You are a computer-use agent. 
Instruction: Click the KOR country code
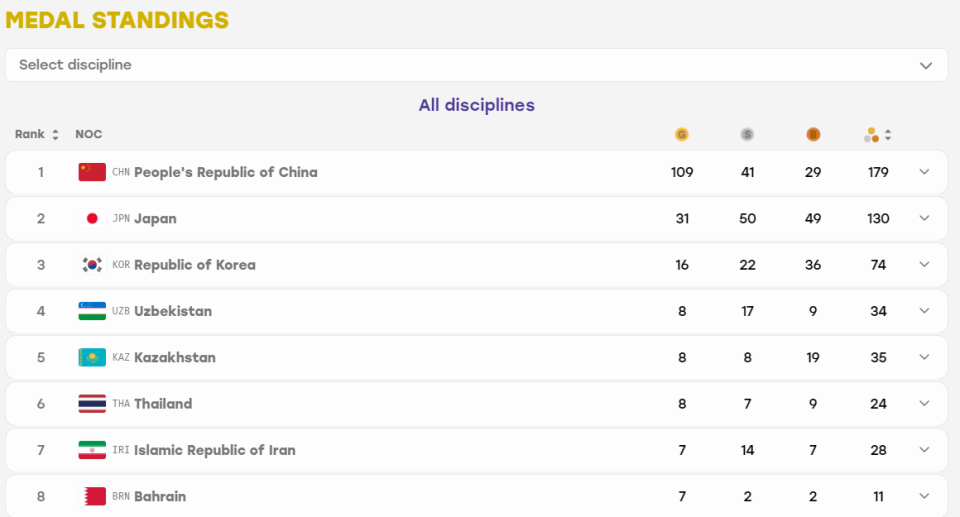point(121,265)
